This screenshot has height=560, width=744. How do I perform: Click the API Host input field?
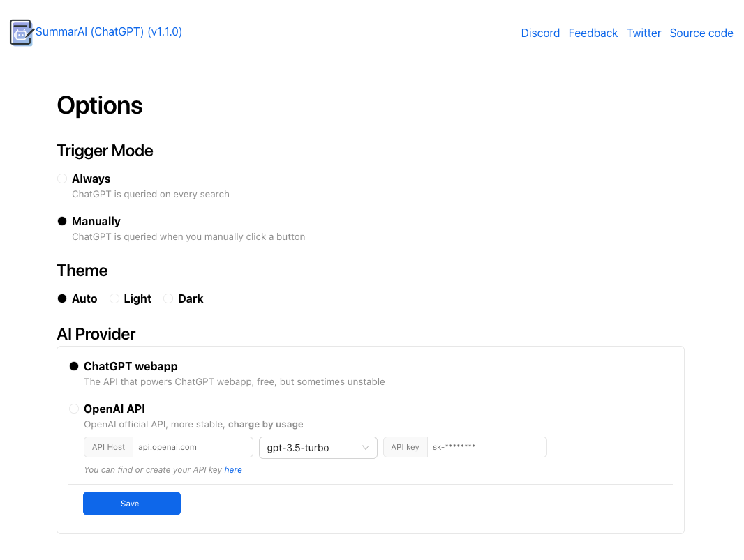(x=192, y=447)
